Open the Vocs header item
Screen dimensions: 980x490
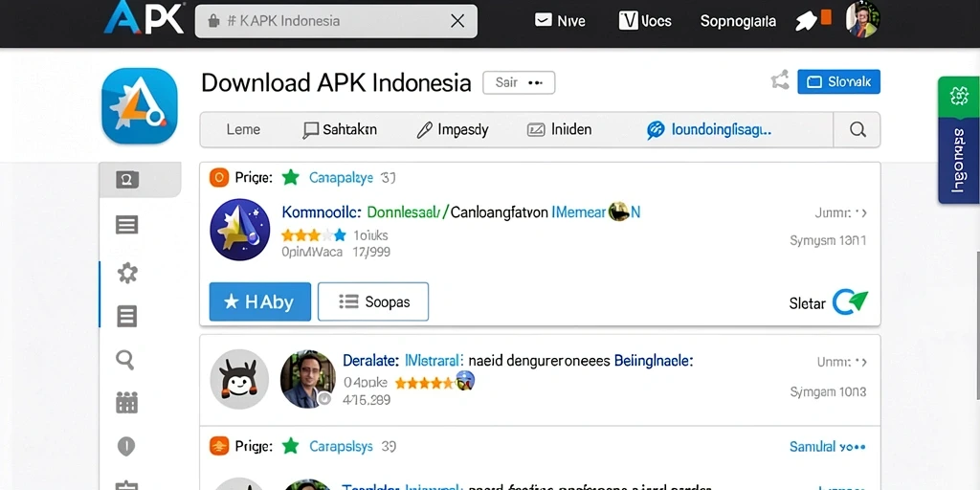[644, 21]
